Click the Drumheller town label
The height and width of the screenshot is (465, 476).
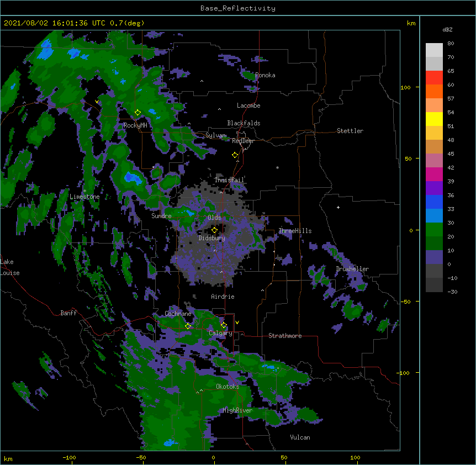point(352,269)
